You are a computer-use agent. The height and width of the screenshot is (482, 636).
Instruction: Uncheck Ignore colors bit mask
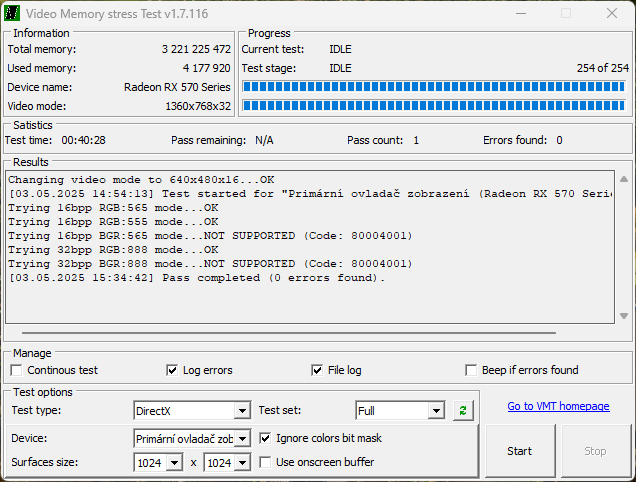click(265, 438)
